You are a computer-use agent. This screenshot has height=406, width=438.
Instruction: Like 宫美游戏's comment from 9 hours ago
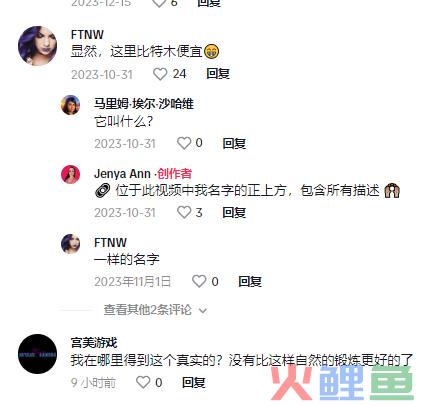point(143,382)
